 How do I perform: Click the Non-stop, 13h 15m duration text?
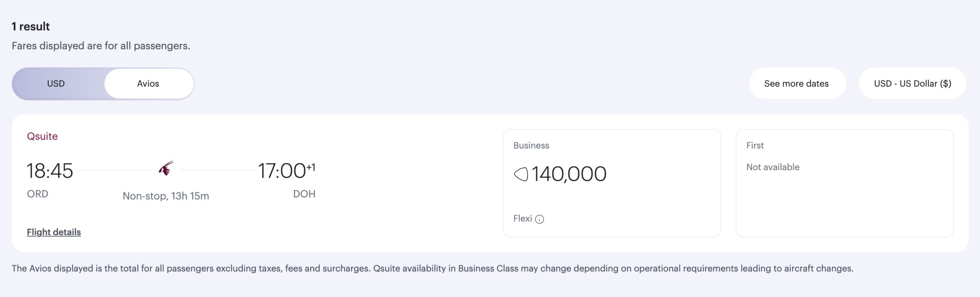point(166,196)
